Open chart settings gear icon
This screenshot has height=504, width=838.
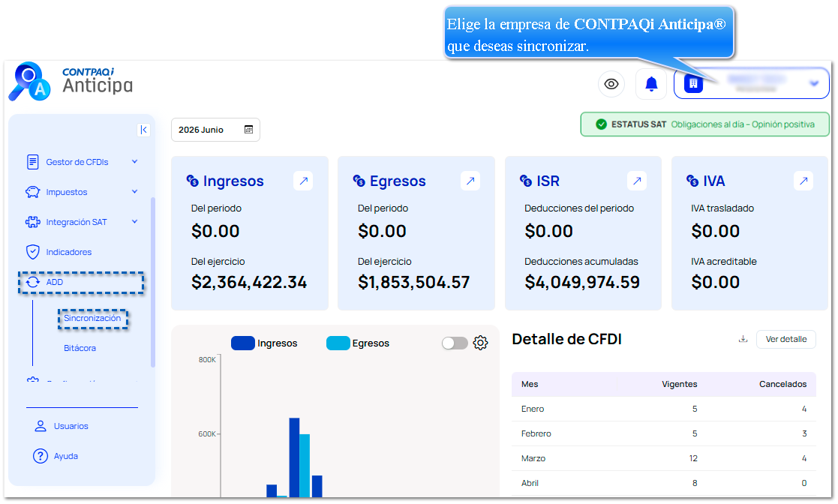(480, 343)
